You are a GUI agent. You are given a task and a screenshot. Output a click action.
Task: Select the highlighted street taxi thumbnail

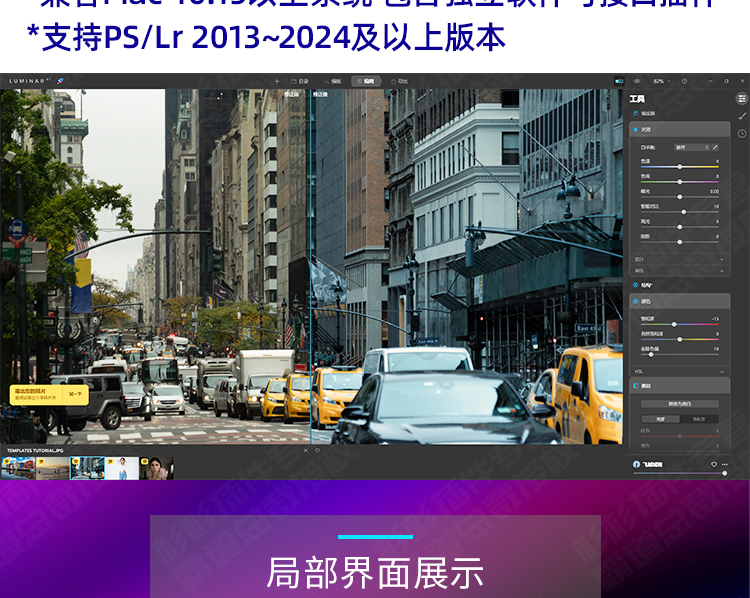[87, 468]
